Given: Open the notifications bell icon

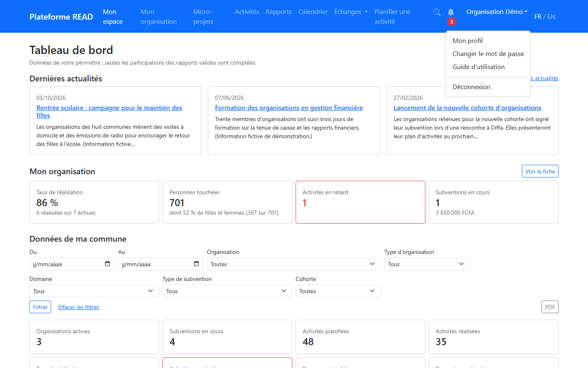Looking at the screenshot, I should point(451,12).
